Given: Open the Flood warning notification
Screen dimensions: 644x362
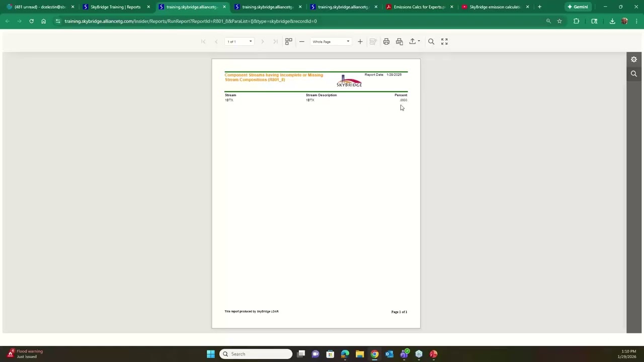Looking at the screenshot, I should [x=25, y=354].
